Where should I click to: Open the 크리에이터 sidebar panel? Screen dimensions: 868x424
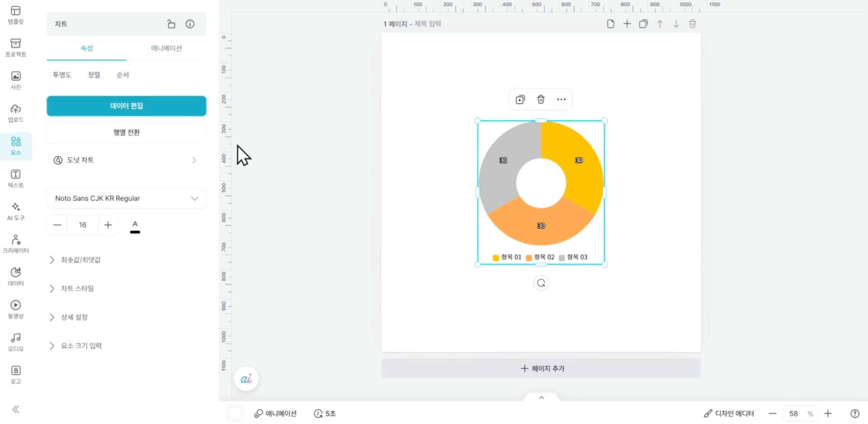16,245
